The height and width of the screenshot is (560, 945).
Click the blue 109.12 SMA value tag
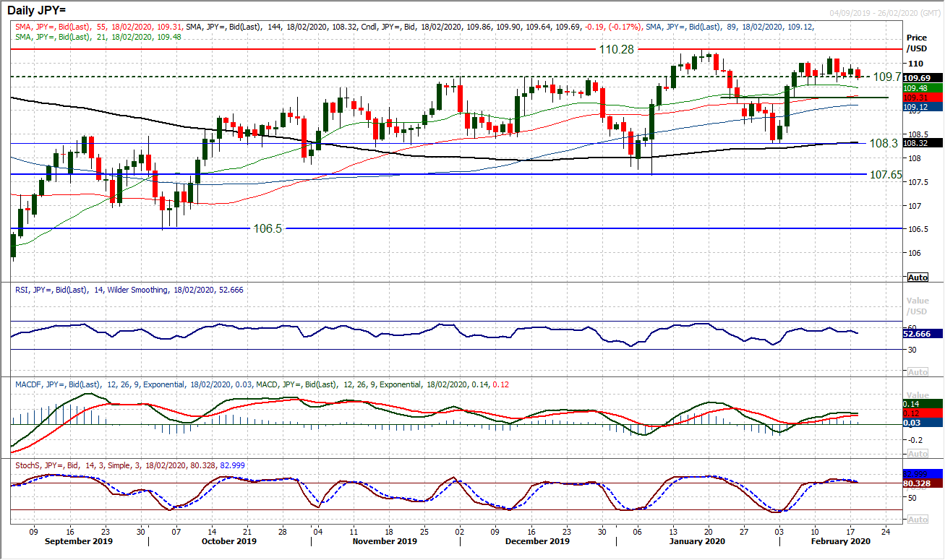pyautogui.click(x=923, y=106)
